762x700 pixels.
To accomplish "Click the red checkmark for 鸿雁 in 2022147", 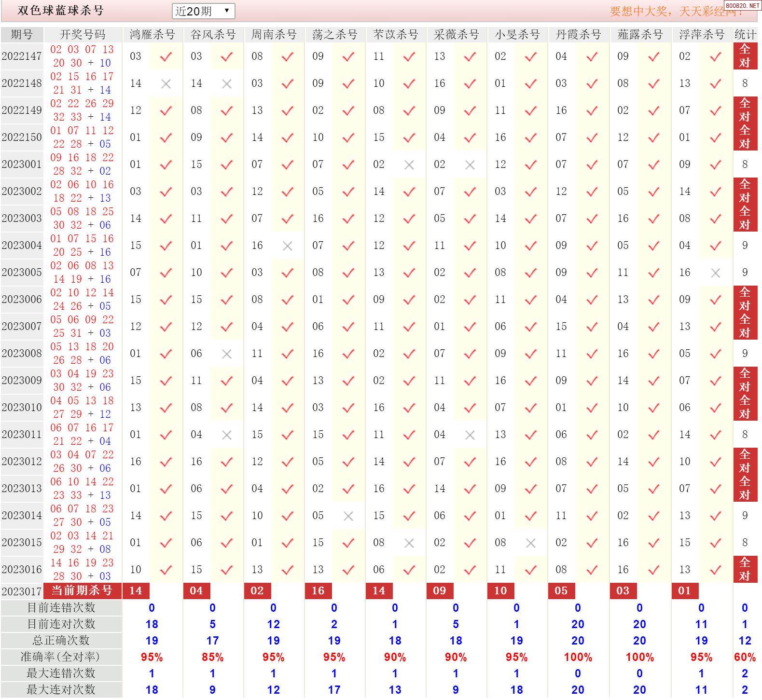I will (x=166, y=56).
